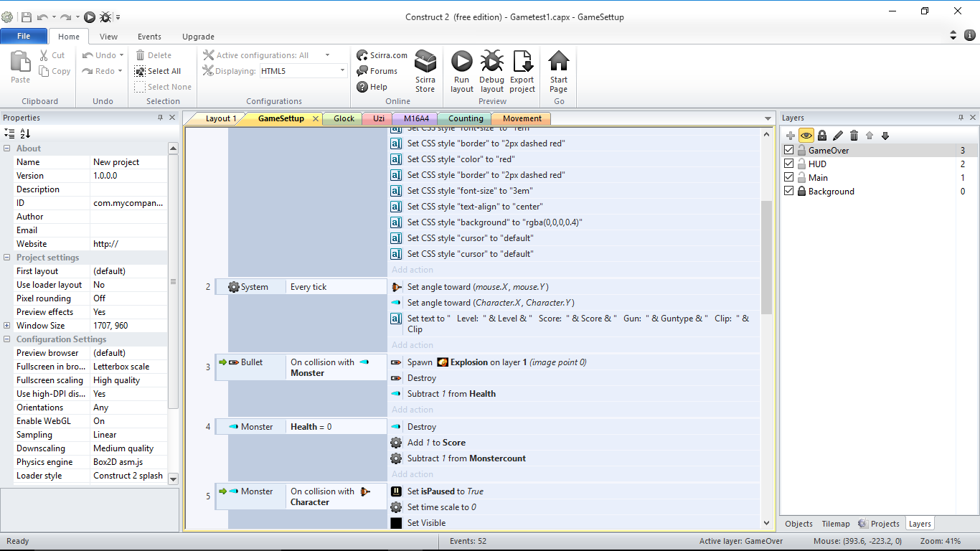980x551 pixels.
Task: Toggle lock on Main layer
Action: [801, 178]
